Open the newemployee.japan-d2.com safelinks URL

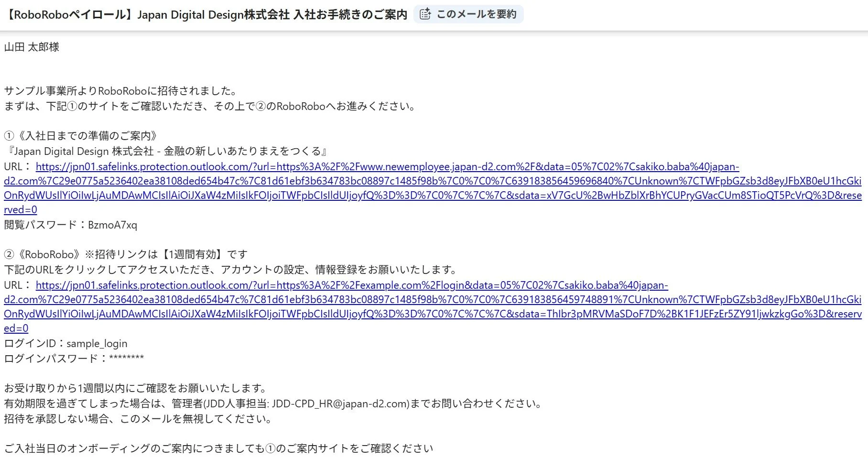(x=433, y=188)
